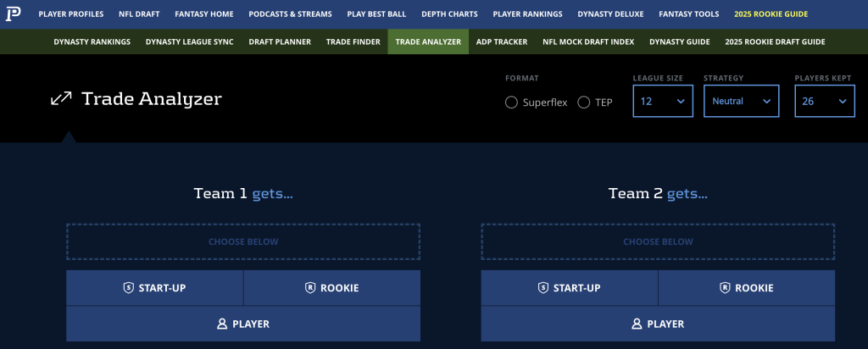
Task: Expand the Strategy dropdown set to Neutral
Action: (741, 102)
